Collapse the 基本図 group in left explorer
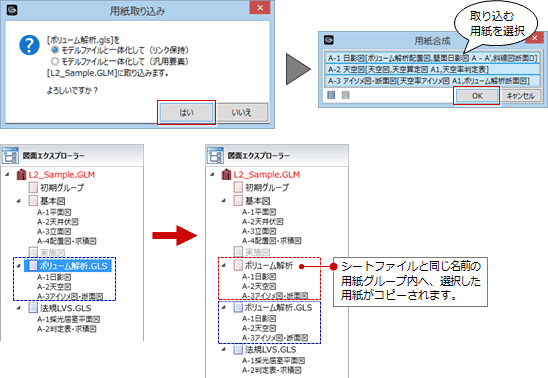 (19, 201)
